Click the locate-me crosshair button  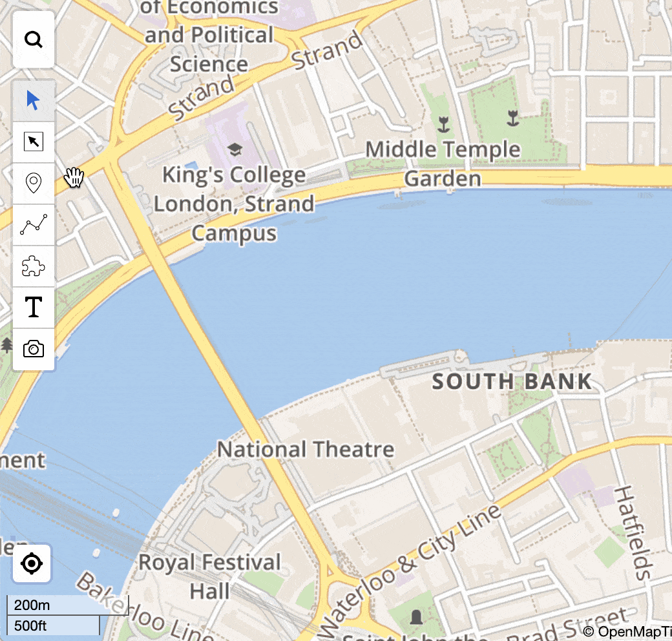coord(32,563)
